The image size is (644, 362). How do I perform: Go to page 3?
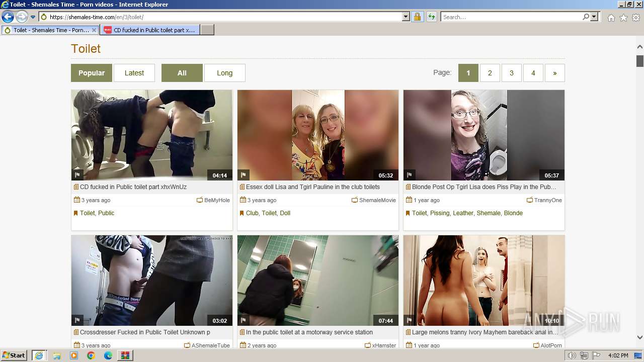click(x=511, y=73)
